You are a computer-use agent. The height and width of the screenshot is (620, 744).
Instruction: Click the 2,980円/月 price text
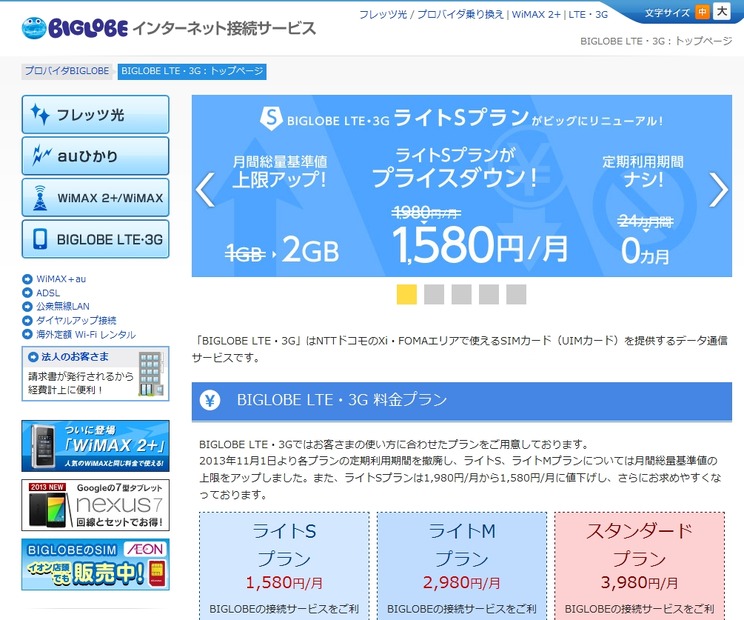(x=462, y=583)
